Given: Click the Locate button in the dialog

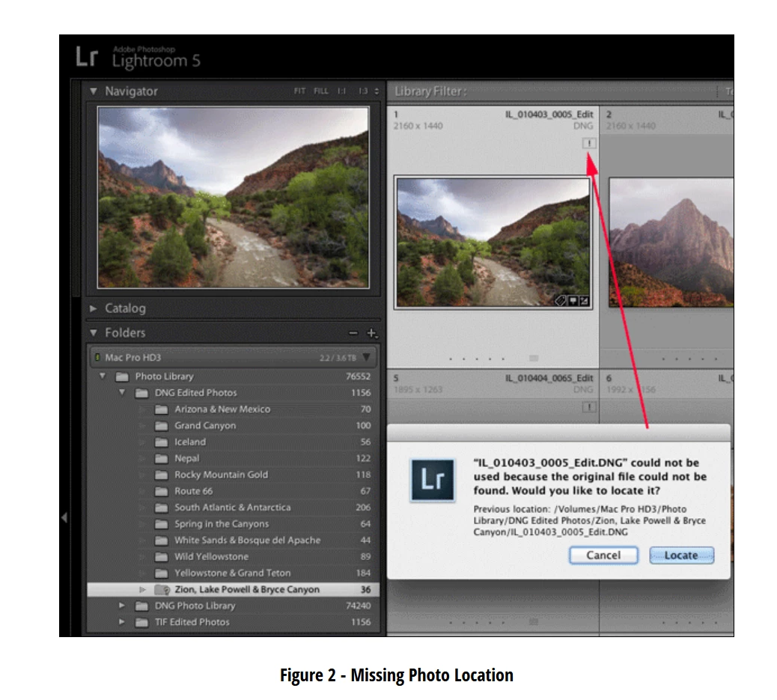Looking at the screenshot, I should pos(681,556).
